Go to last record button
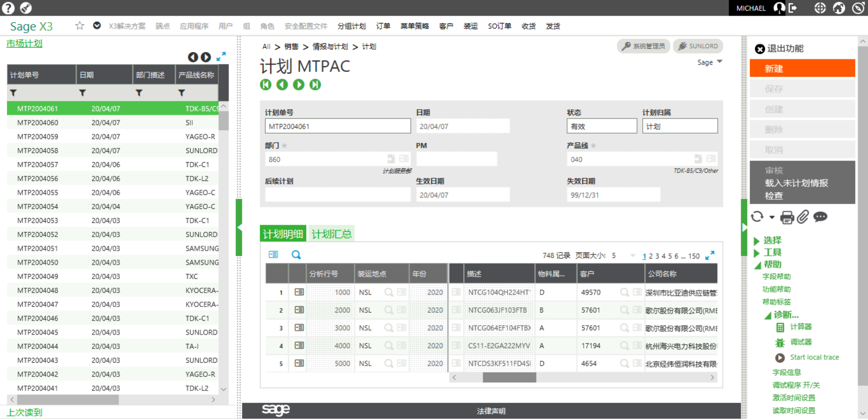 click(315, 84)
